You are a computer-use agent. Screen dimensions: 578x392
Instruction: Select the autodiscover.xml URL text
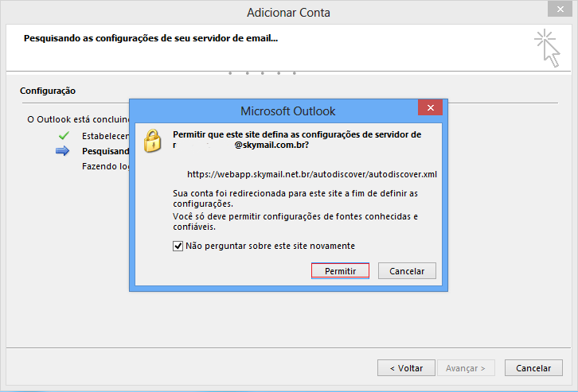pos(312,174)
